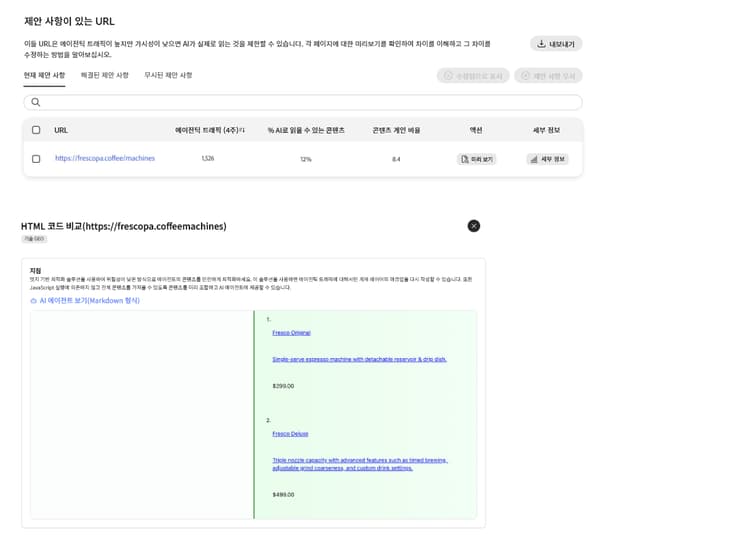This screenshot has width=750, height=538.
Task: Focus the URL search field
Action: click(303, 102)
